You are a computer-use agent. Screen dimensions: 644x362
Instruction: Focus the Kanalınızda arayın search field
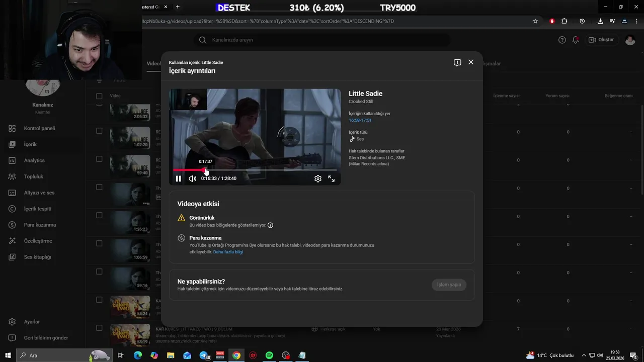pyautogui.click(x=322, y=40)
